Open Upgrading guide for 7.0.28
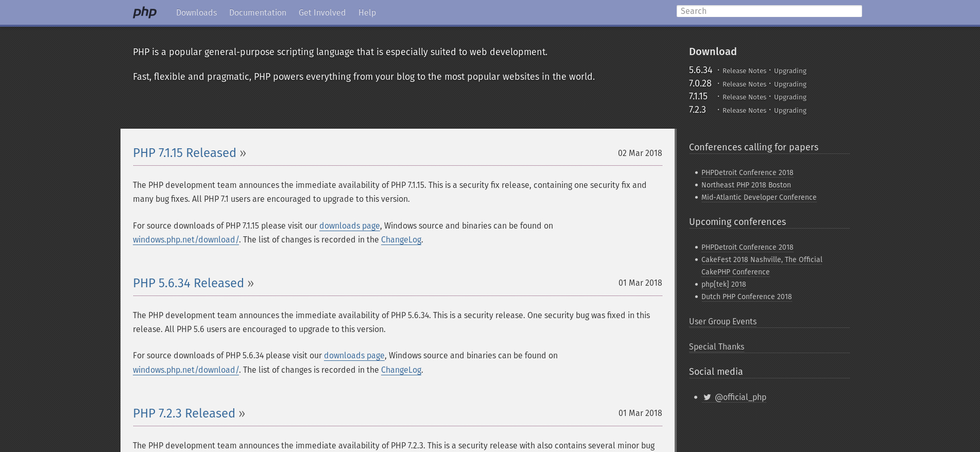This screenshot has width=980, height=452. (x=790, y=84)
